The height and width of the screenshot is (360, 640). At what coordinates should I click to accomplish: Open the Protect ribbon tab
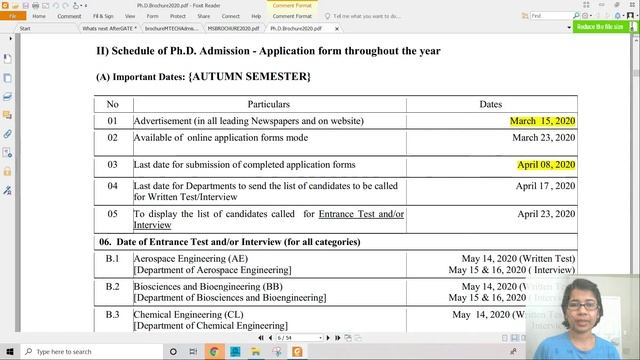pyautogui.click(x=178, y=16)
